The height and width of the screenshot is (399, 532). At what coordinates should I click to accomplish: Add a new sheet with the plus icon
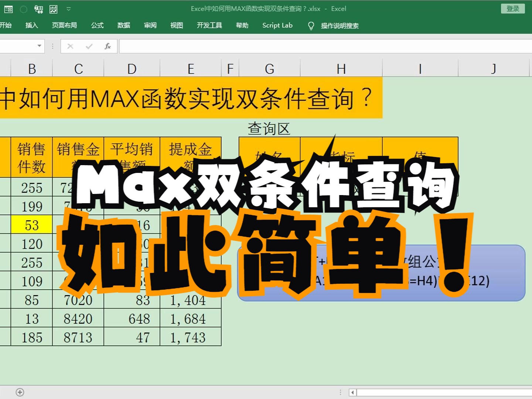coord(20,392)
